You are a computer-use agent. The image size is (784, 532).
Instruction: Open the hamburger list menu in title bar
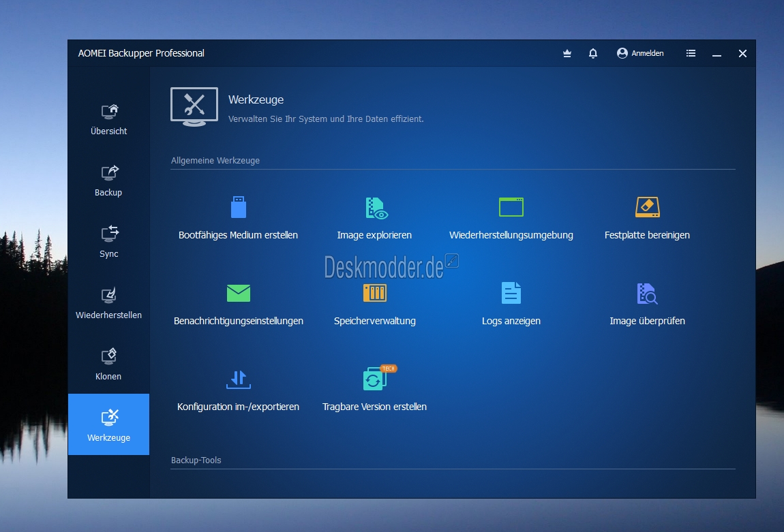point(691,53)
